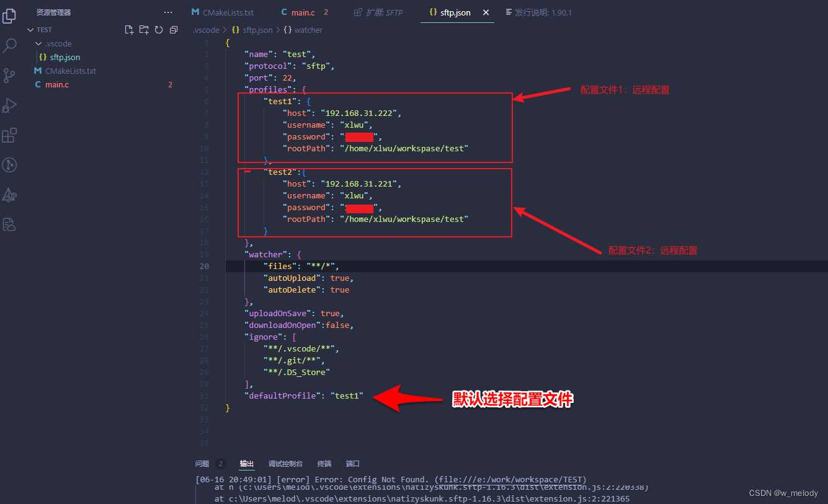Image resolution: width=828 pixels, height=504 pixels.
Task: Select main.c in the Explorer sidebar
Action: (x=56, y=84)
